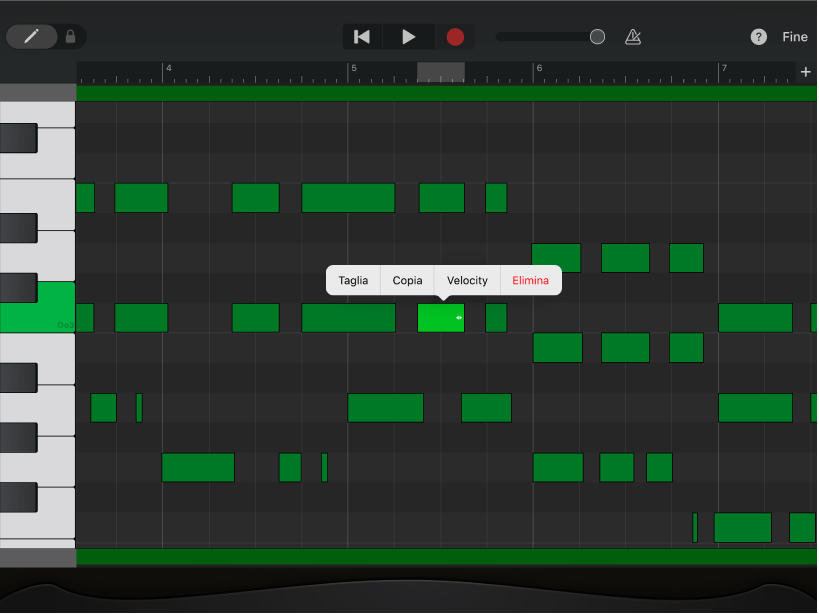Toggle the metronome
The height and width of the screenshot is (614, 819).
[x=632, y=36]
